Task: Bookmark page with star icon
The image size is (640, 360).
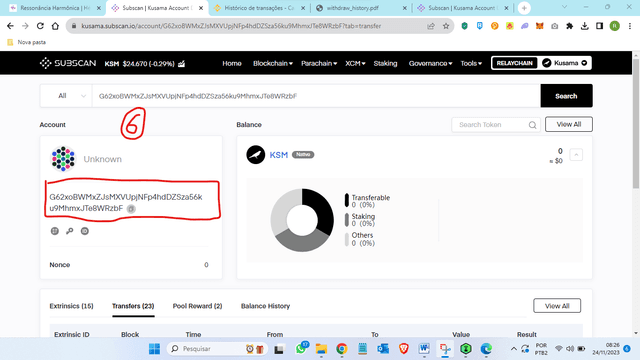Action: click(x=446, y=26)
